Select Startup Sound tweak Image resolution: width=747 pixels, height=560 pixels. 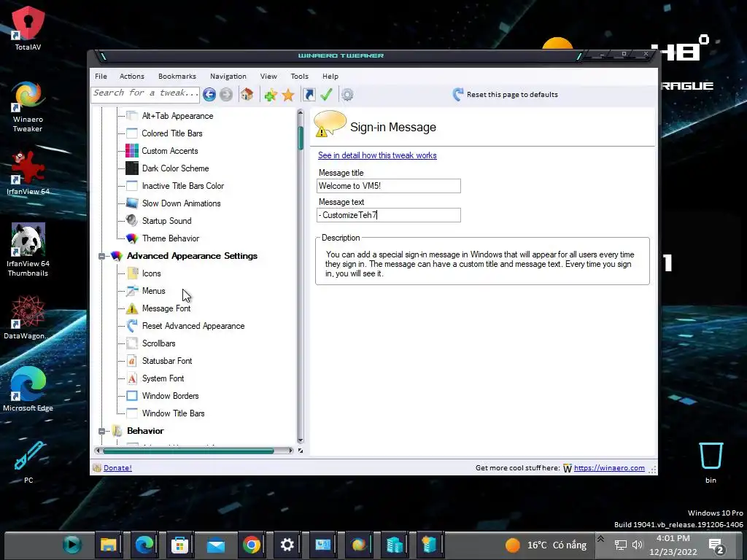pyautogui.click(x=167, y=221)
